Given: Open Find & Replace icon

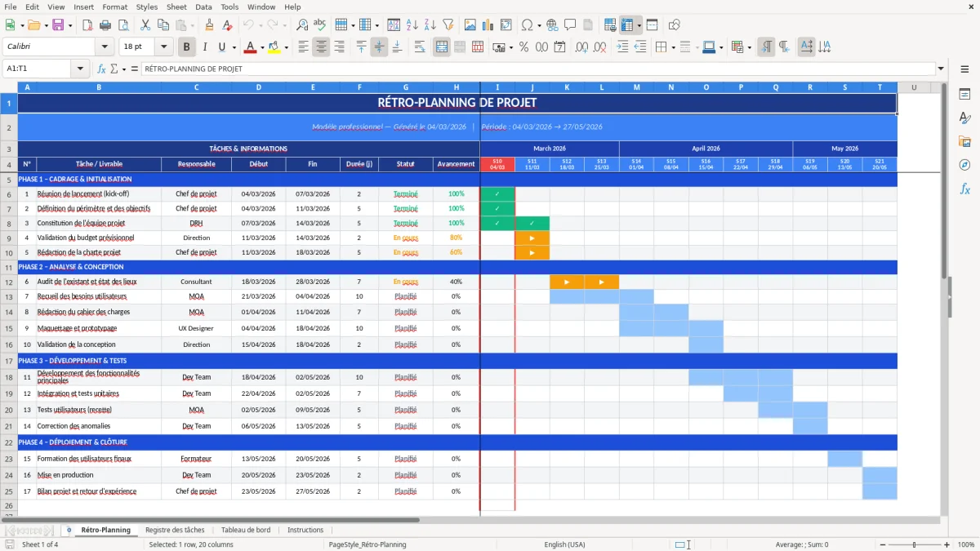Looking at the screenshot, I should (302, 25).
